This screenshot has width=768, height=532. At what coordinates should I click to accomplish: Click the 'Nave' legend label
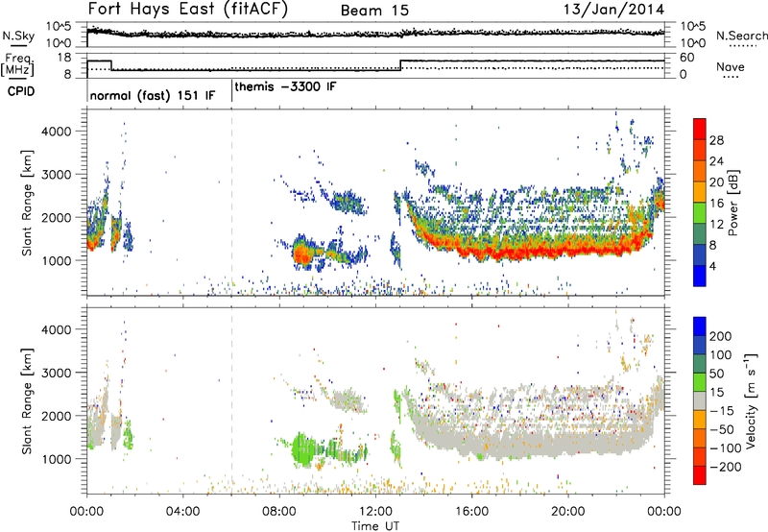[730, 67]
